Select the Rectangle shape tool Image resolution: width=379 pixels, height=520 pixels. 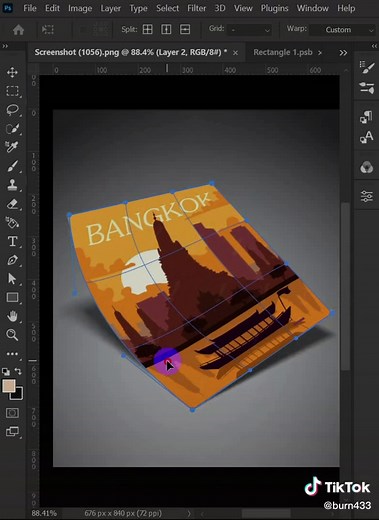(12, 297)
